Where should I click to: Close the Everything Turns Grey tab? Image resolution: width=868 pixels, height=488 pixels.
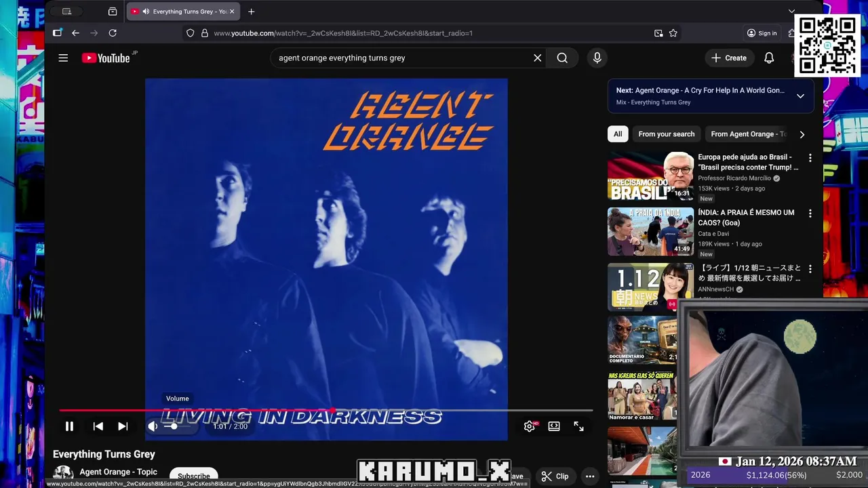tap(232, 12)
